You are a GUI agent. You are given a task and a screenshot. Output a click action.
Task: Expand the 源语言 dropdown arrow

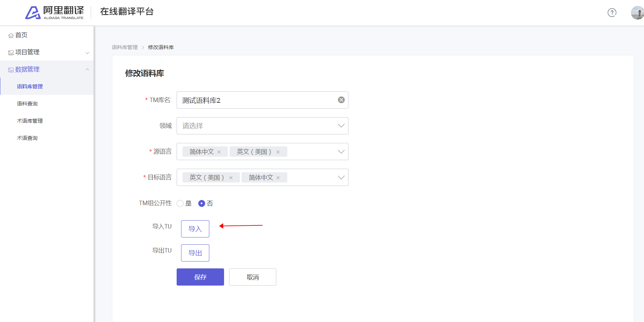pyautogui.click(x=341, y=152)
